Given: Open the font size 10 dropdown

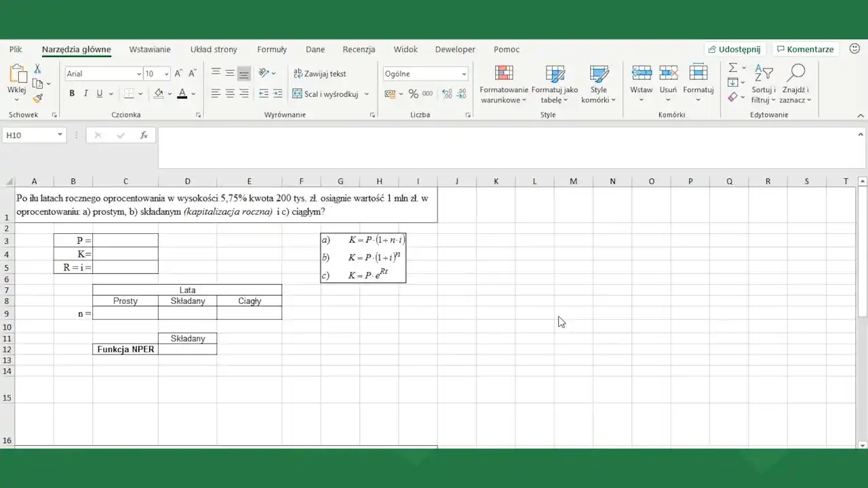Looking at the screenshot, I should point(167,74).
